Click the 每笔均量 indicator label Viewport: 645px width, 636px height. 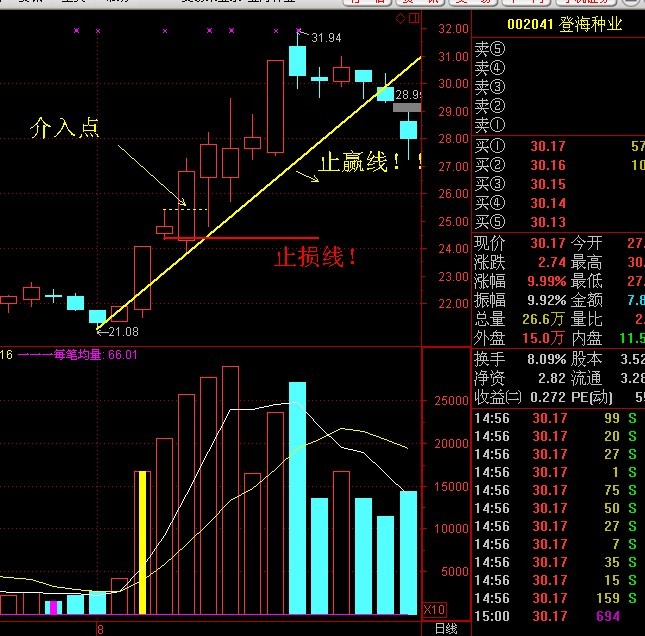[x=78, y=355]
